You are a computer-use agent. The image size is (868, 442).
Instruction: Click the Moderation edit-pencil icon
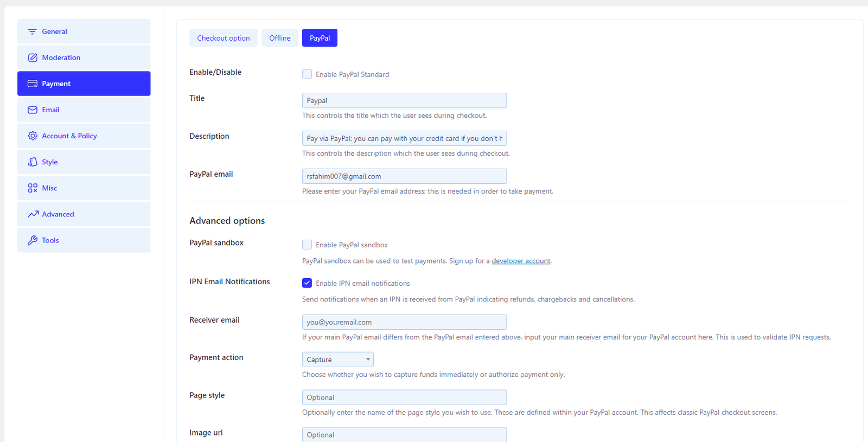point(33,57)
